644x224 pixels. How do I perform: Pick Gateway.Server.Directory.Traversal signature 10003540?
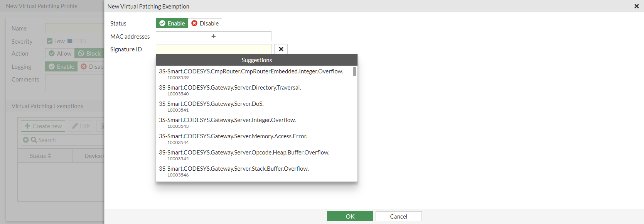coord(230,90)
